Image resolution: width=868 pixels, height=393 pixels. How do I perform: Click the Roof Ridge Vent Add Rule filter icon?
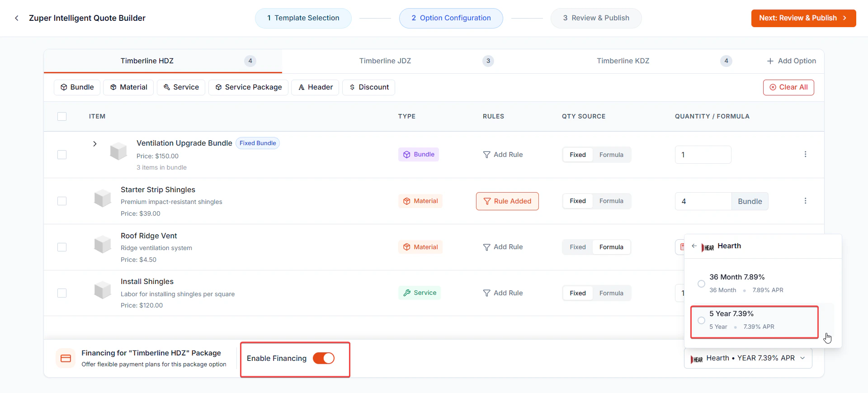pos(486,247)
